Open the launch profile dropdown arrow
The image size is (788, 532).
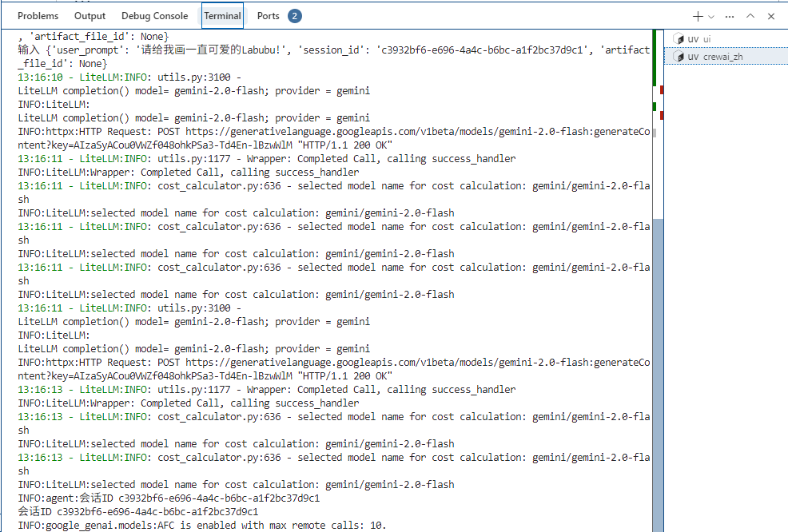pyautogui.click(x=711, y=16)
